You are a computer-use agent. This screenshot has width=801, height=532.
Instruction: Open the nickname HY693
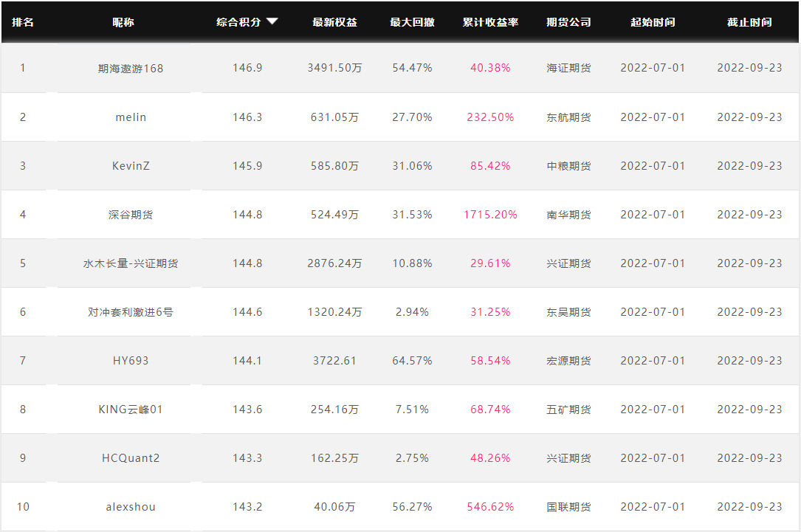(131, 361)
